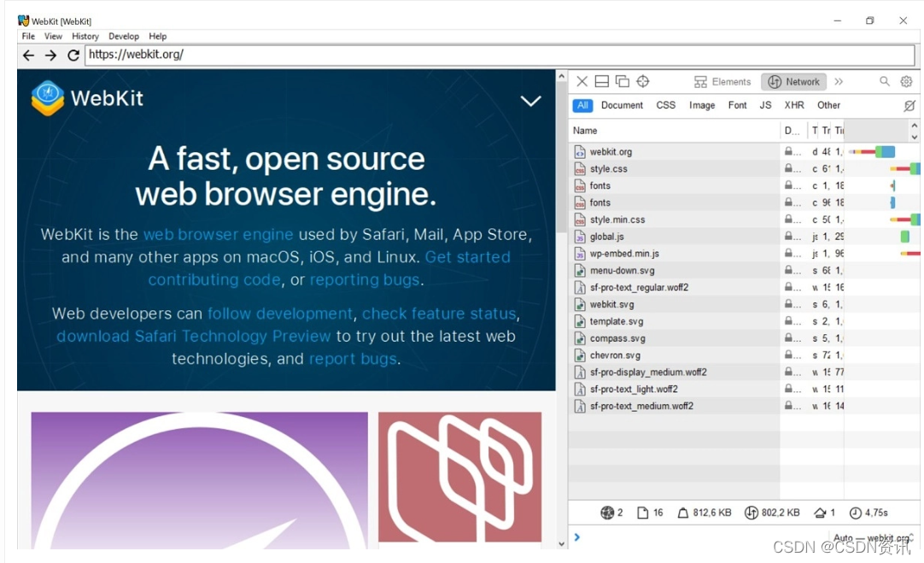
Task: Dock the inspector to the bottom
Action: coord(602,81)
